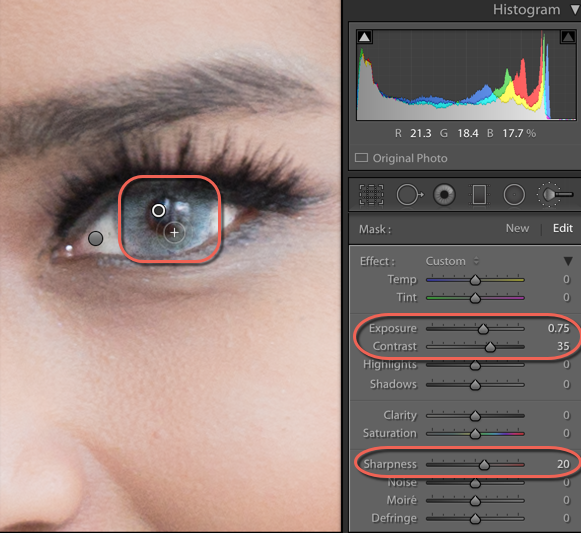
Task: Click the Contrast value 35
Action: (x=563, y=346)
